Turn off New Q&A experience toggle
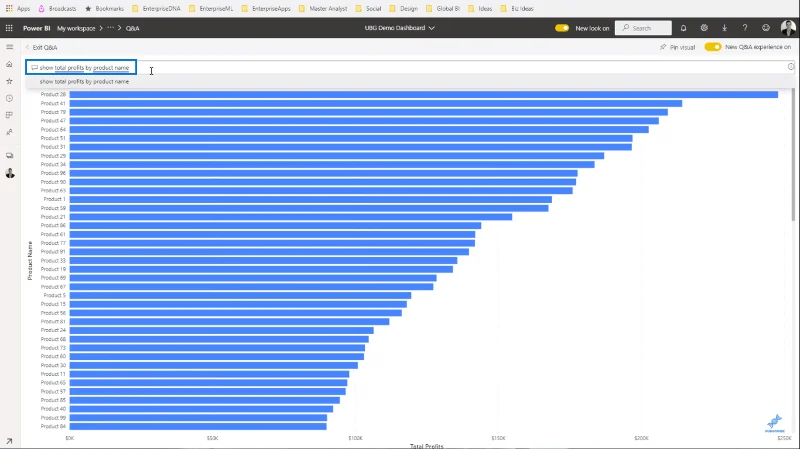The height and width of the screenshot is (449, 800). 713,47
